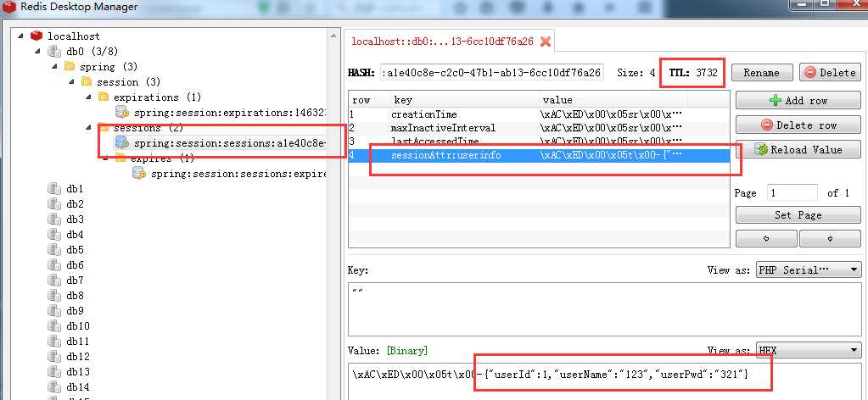Collapse the localhost tree node
Image resolution: width=868 pixels, height=400 pixels.
point(20,36)
